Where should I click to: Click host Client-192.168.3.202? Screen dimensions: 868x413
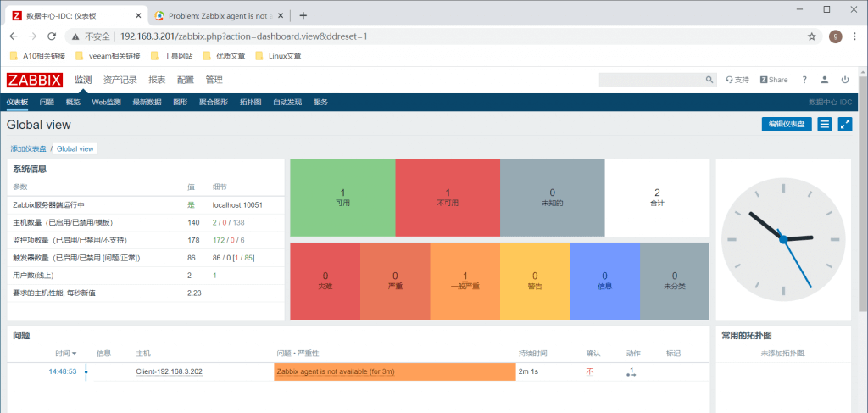pyautogui.click(x=169, y=371)
